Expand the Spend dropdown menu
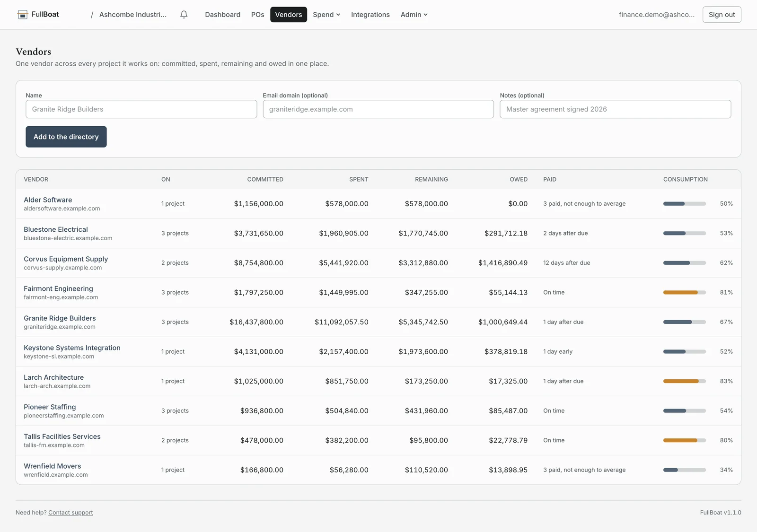This screenshot has height=532, width=757. (x=326, y=15)
